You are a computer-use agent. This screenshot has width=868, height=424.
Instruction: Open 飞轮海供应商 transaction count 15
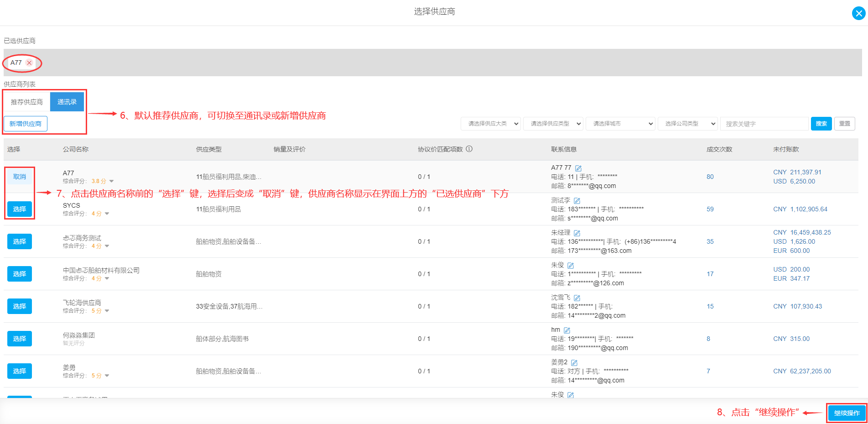point(710,306)
